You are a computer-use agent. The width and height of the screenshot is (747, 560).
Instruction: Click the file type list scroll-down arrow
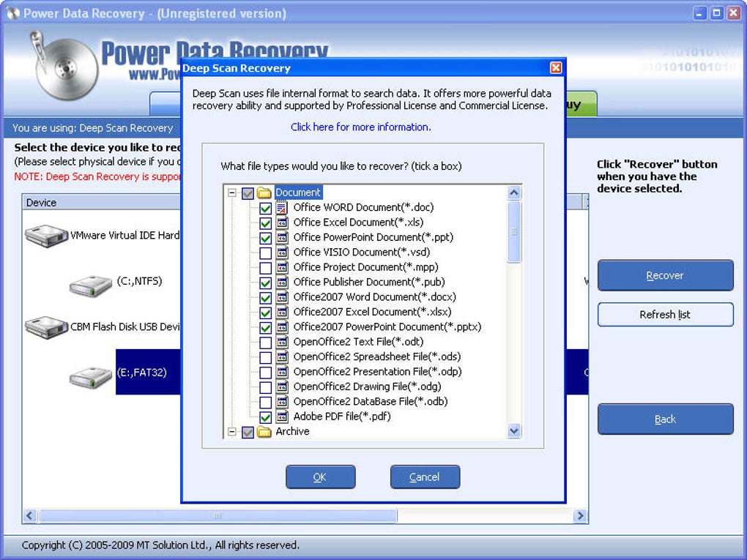(x=514, y=431)
